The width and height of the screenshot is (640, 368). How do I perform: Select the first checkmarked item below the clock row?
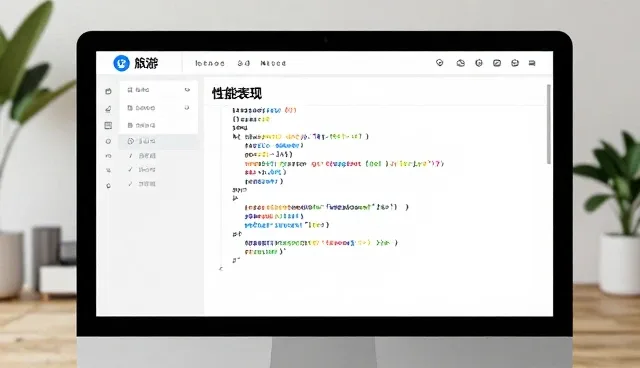(142, 156)
